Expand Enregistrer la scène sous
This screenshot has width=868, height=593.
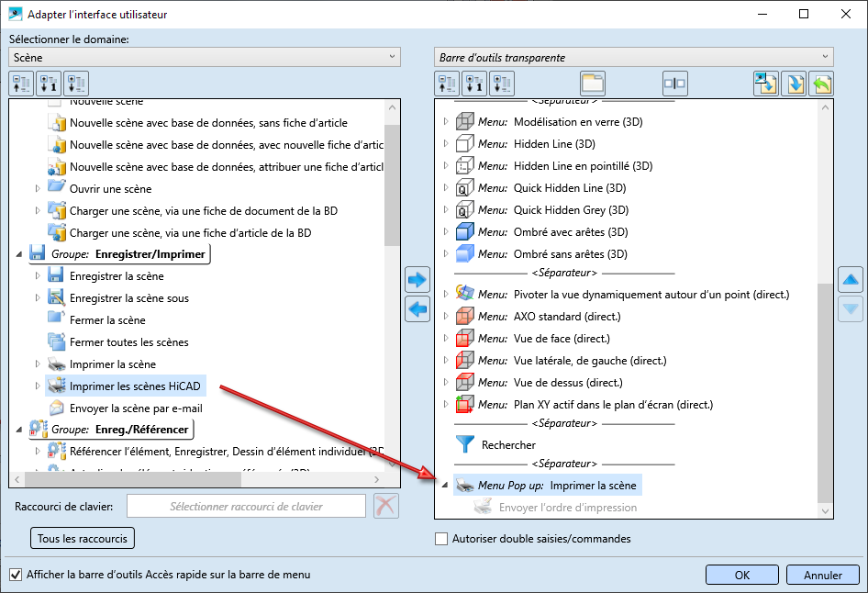point(37,298)
